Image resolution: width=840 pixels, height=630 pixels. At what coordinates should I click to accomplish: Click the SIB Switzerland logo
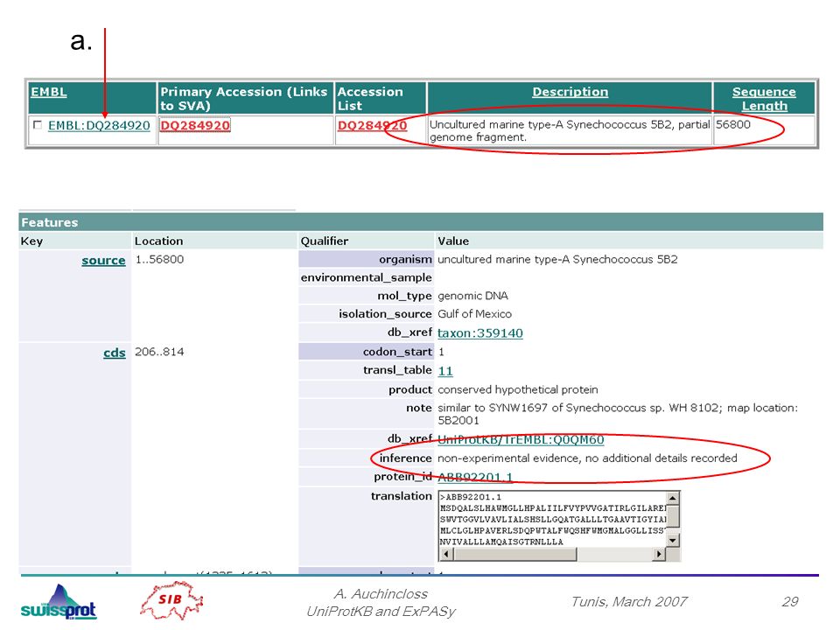[171, 600]
